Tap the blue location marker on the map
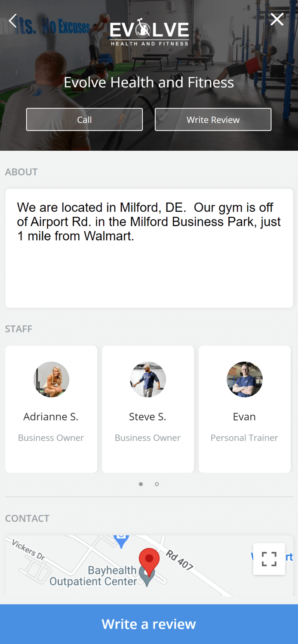The width and height of the screenshot is (298, 644). 121,541
